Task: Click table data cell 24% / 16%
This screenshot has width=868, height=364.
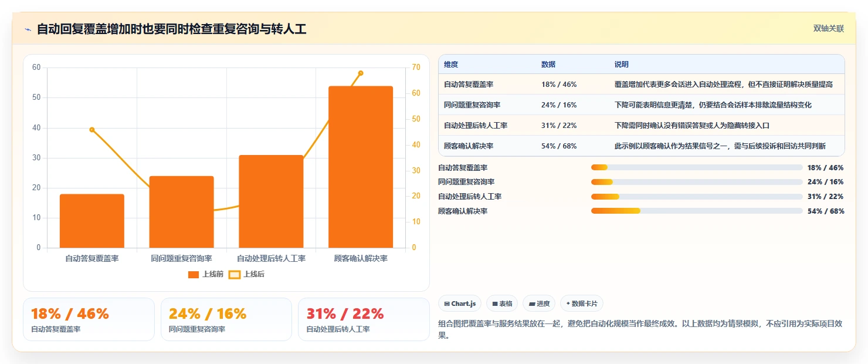Action: coord(559,105)
